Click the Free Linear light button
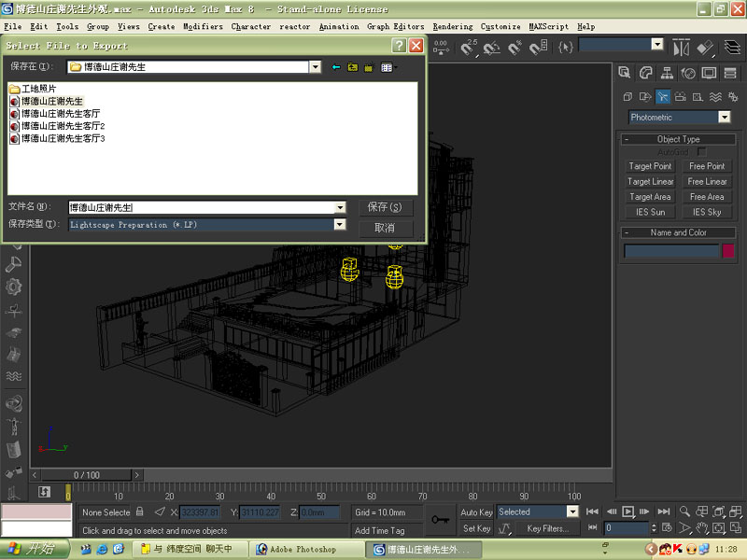 pyautogui.click(x=707, y=181)
